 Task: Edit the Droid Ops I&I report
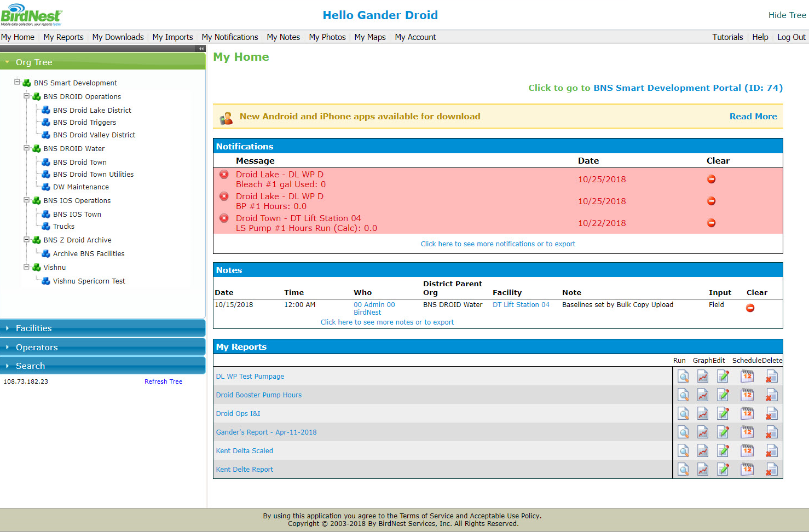(x=723, y=414)
